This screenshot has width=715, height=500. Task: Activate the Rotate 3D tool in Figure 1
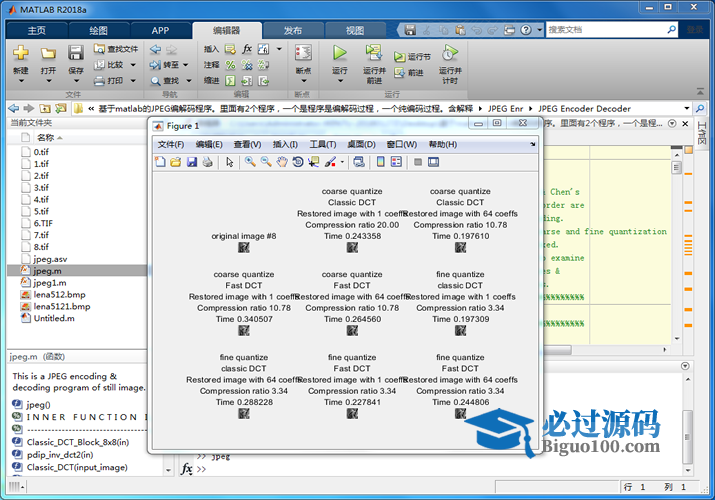pyautogui.click(x=298, y=162)
